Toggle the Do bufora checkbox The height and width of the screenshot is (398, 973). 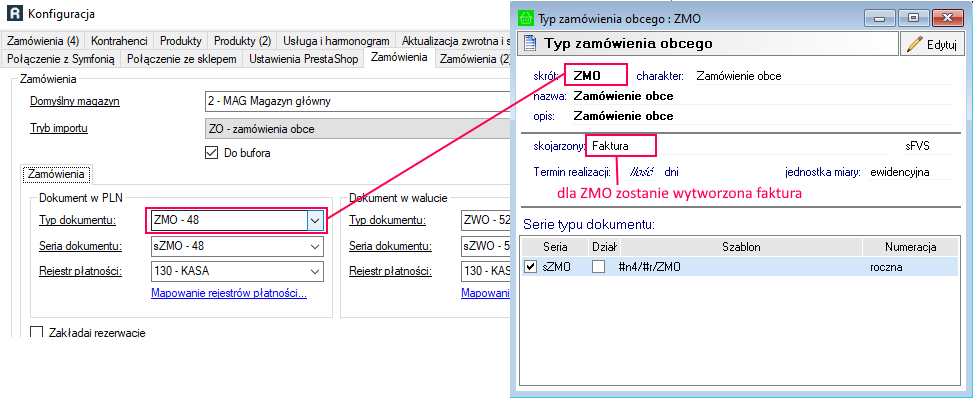pyautogui.click(x=211, y=153)
